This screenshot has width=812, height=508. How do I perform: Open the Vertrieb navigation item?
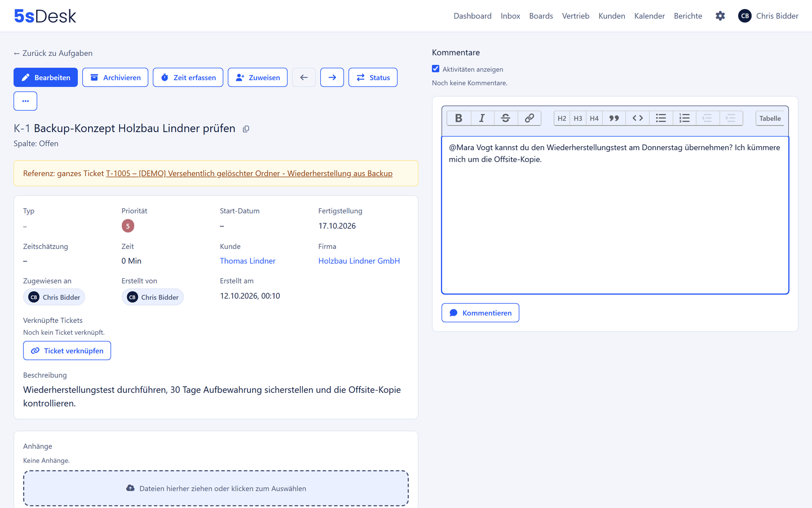click(x=576, y=16)
